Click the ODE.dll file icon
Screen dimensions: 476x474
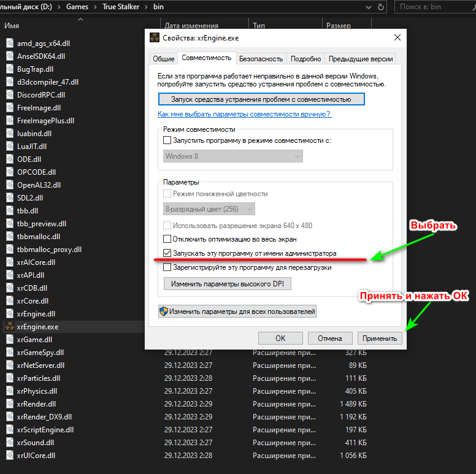coord(10,159)
